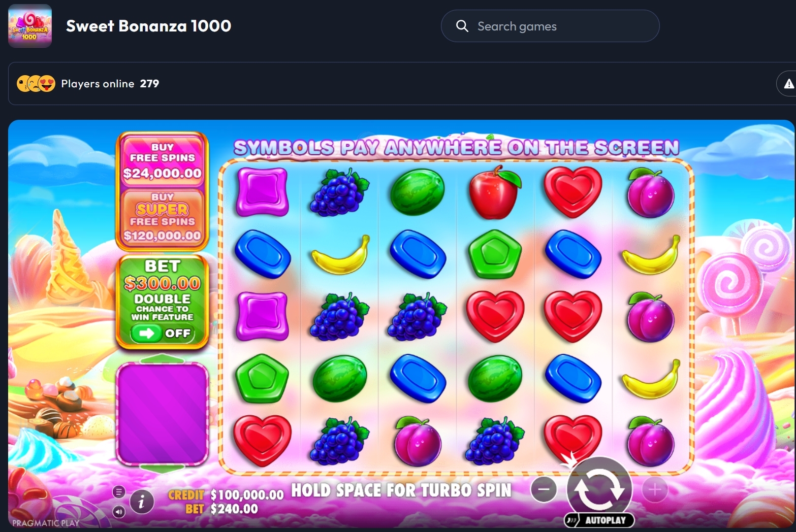Increase bet with the plus button

point(655,489)
